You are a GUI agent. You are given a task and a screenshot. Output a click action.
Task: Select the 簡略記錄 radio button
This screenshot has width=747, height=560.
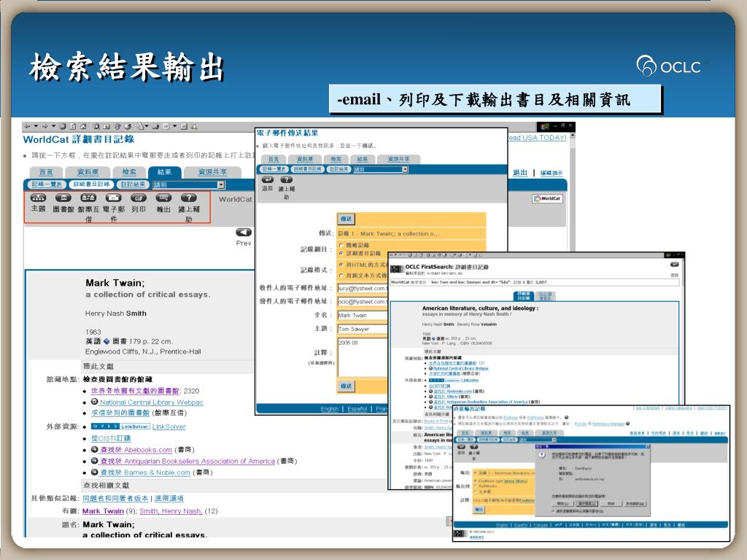click(x=341, y=245)
